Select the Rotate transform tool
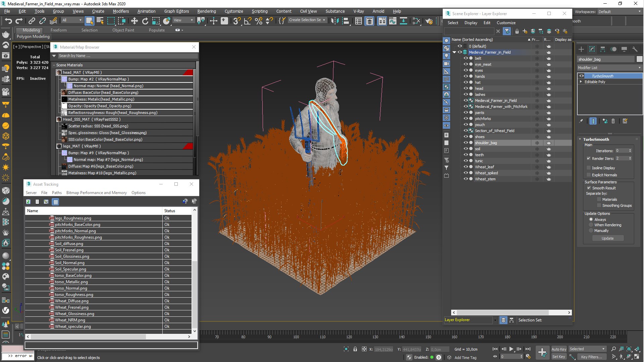 [x=145, y=21]
